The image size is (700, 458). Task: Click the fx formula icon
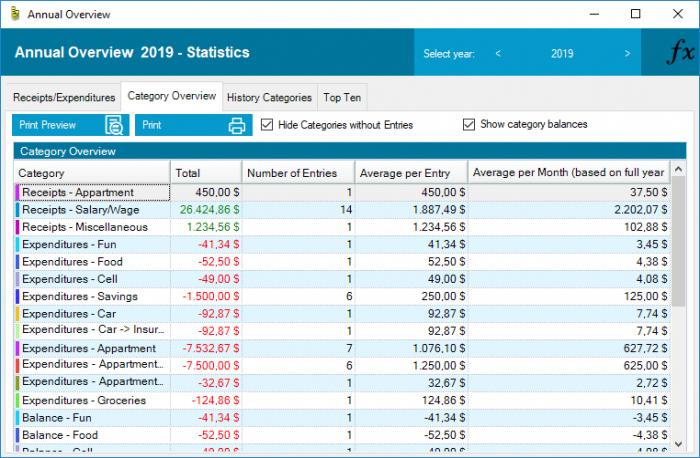tap(679, 53)
